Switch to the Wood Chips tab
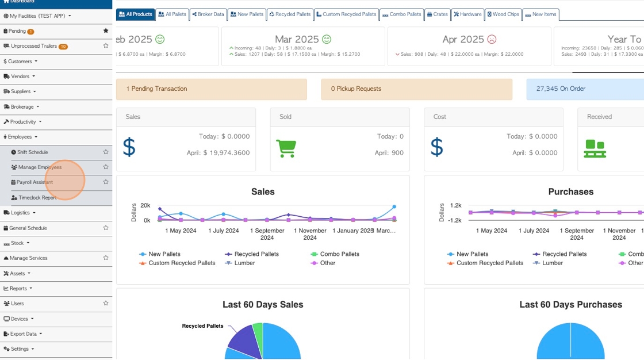 [503, 14]
